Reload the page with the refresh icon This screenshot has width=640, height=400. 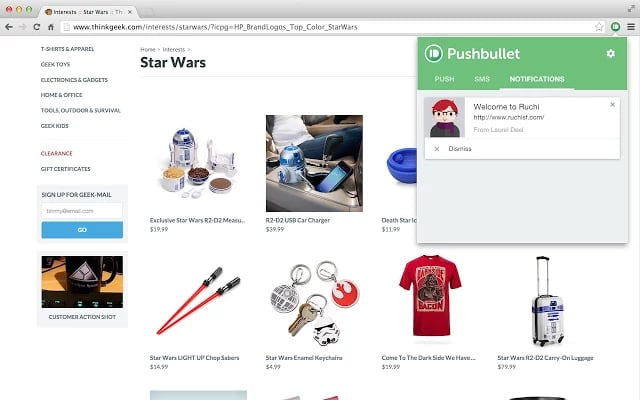point(37,27)
